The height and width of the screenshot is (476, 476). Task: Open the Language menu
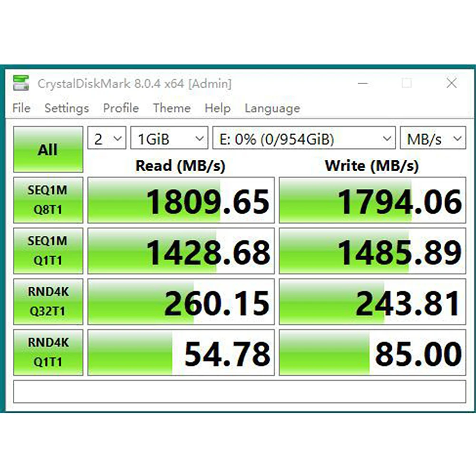272,108
